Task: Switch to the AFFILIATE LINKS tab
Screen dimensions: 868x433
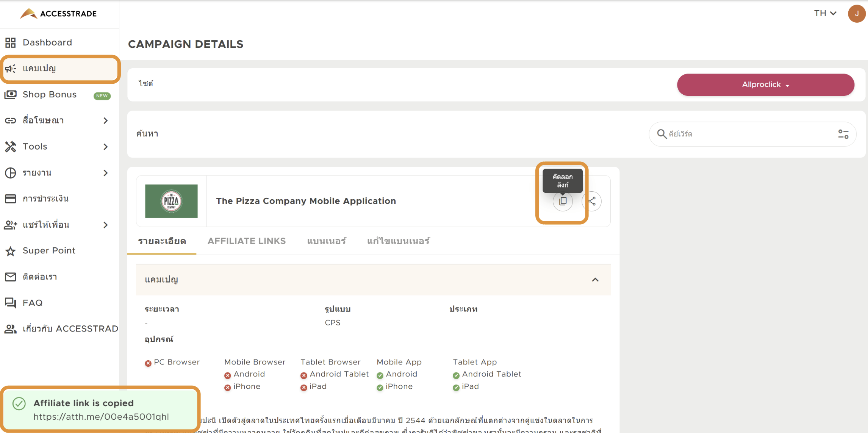Action: (247, 241)
